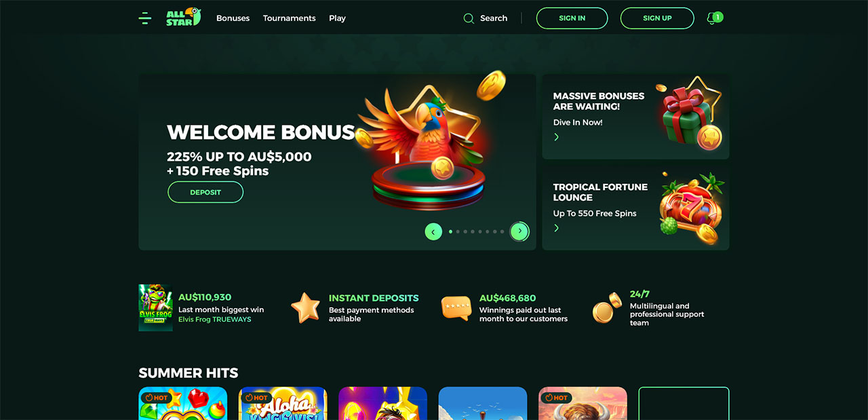Click the DEPOSIT button on banner
868x420 pixels.
(205, 192)
